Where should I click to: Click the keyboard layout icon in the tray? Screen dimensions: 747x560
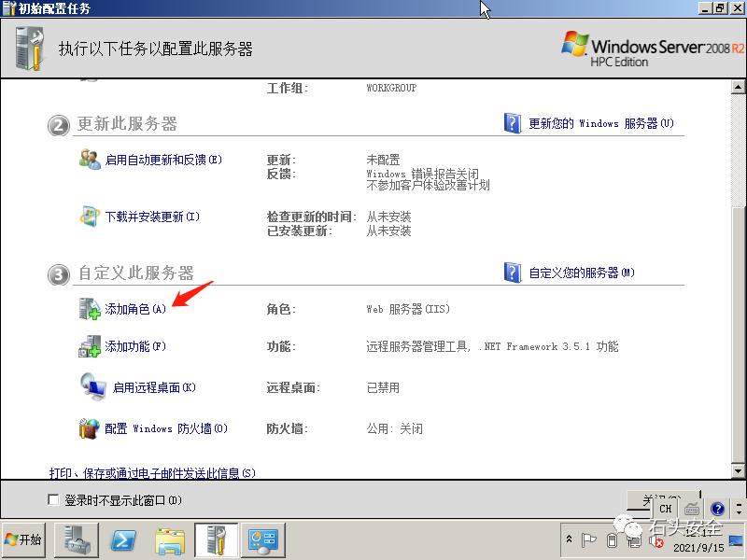691,508
